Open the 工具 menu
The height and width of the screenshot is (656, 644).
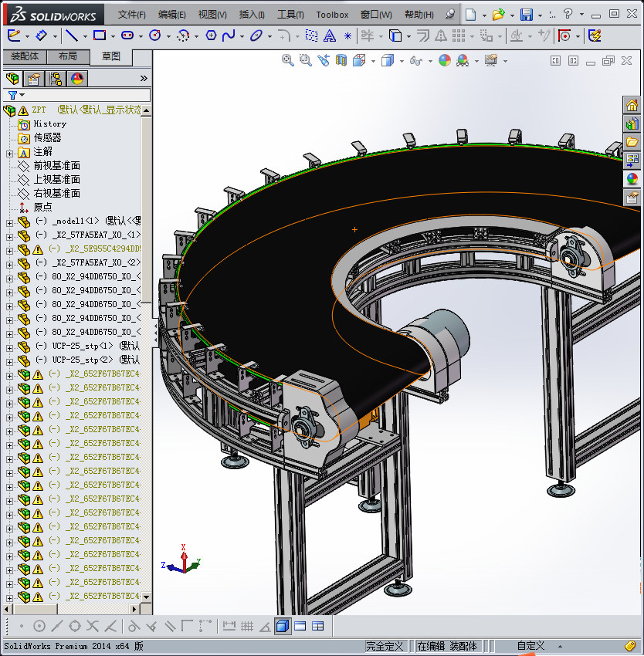point(290,15)
